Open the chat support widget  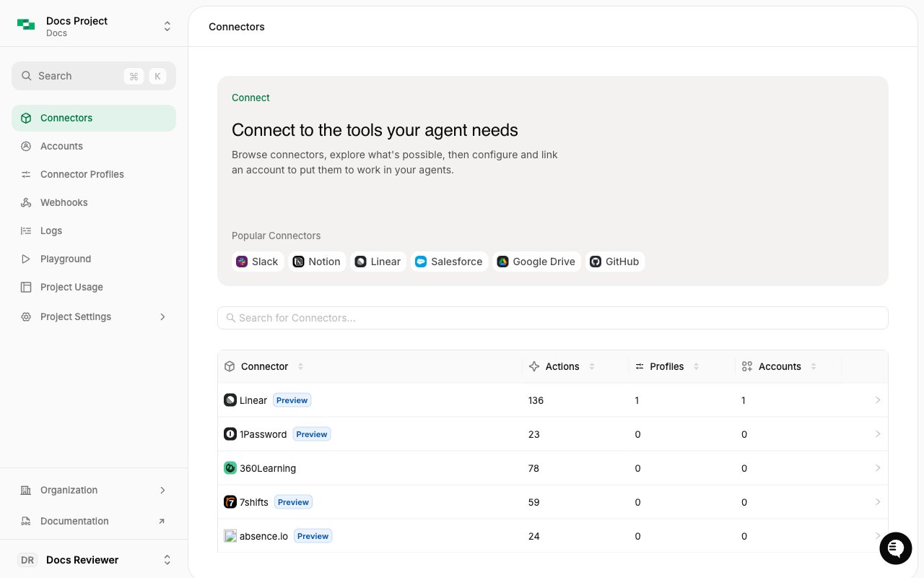(x=896, y=548)
